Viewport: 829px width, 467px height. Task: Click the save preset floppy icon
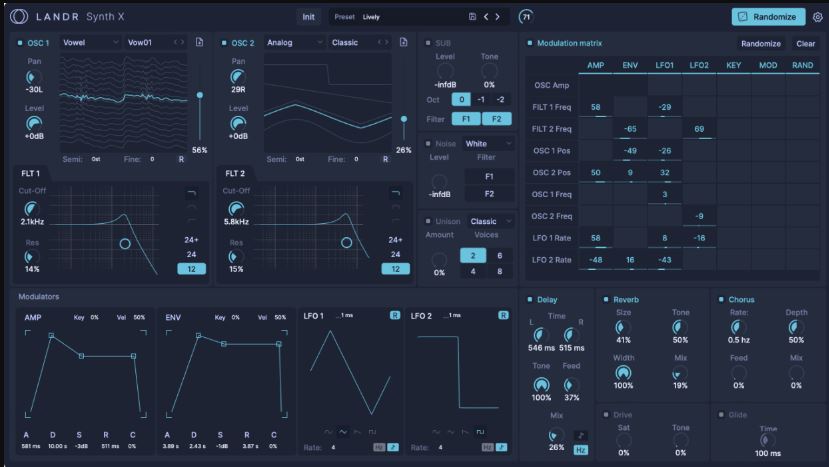472,16
